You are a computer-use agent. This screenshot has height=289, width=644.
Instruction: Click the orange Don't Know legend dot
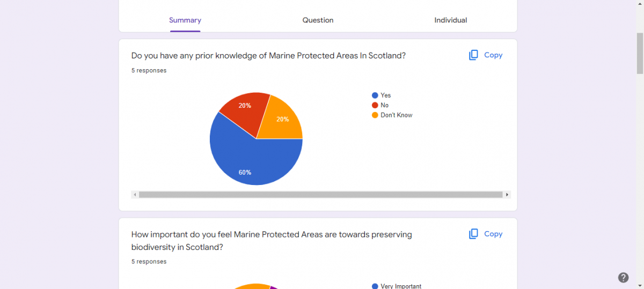coord(375,115)
